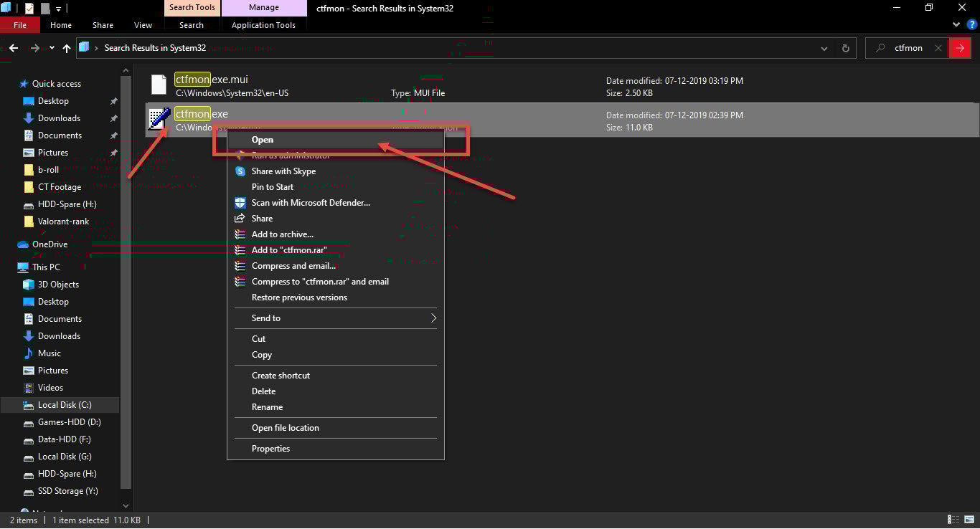Screen dimensions: 980x529
Task: Choose Add to archive in context menu
Action: tap(282, 234)
